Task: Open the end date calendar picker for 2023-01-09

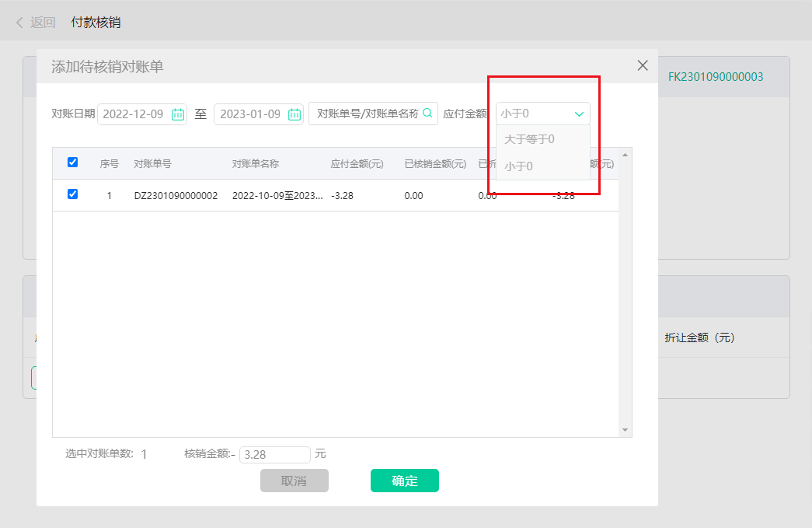Action: [294, 114]
